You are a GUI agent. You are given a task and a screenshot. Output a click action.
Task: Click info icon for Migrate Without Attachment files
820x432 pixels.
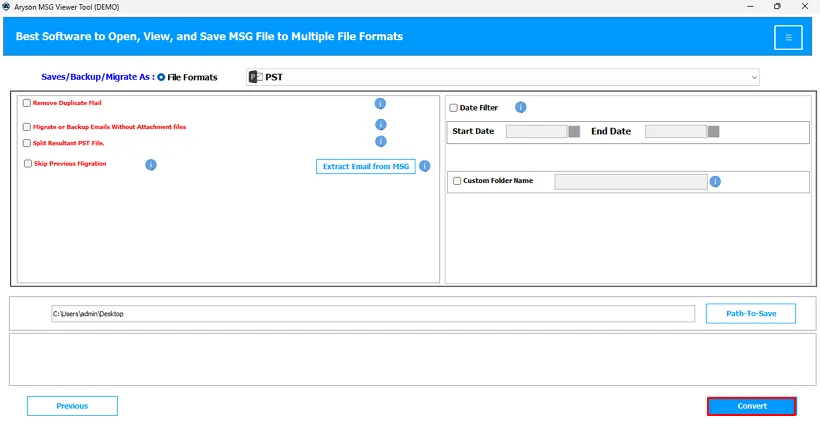tap(381, 124)
